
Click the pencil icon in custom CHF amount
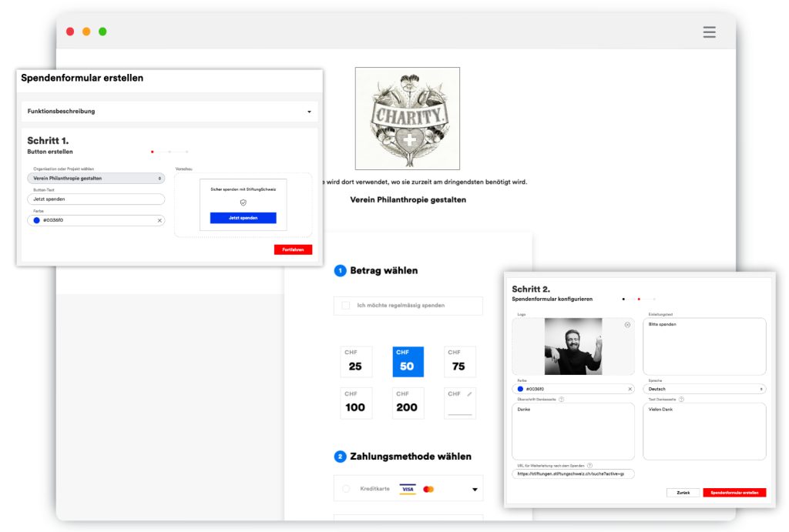pos(469,394)
